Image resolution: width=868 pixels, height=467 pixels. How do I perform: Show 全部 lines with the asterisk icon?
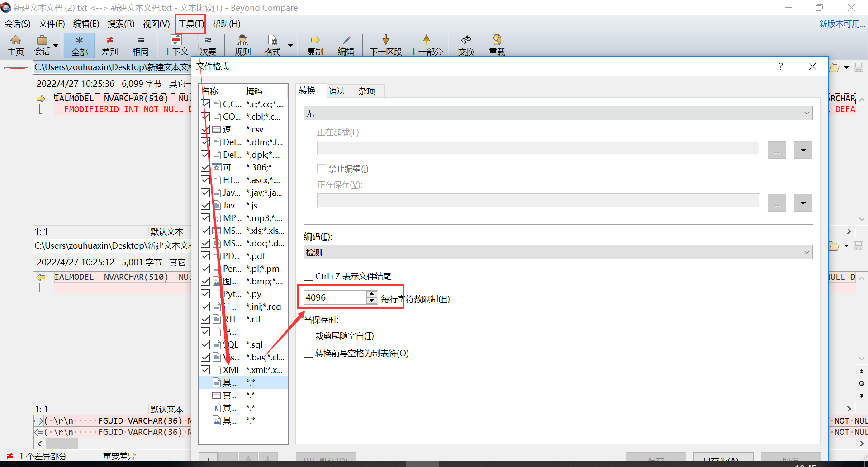pos(79,46)
